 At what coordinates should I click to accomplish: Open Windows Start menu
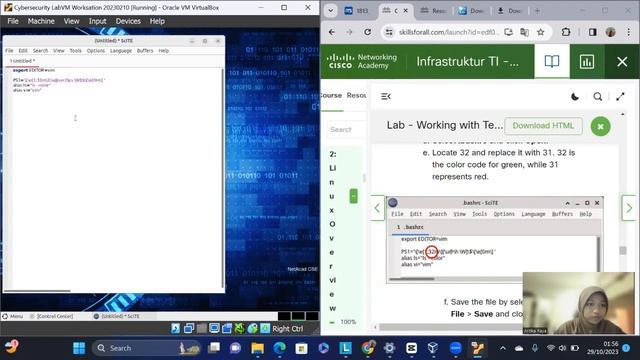coord(79,348)
